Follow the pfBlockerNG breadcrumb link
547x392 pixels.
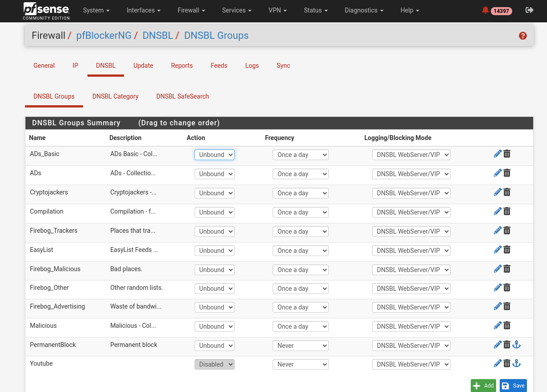(x=104, y=36)
